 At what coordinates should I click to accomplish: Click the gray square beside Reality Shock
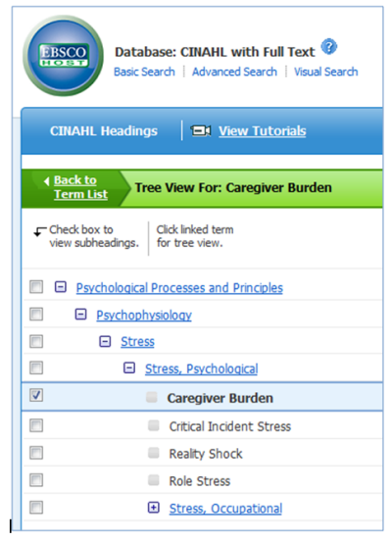(x=154, y=453)
